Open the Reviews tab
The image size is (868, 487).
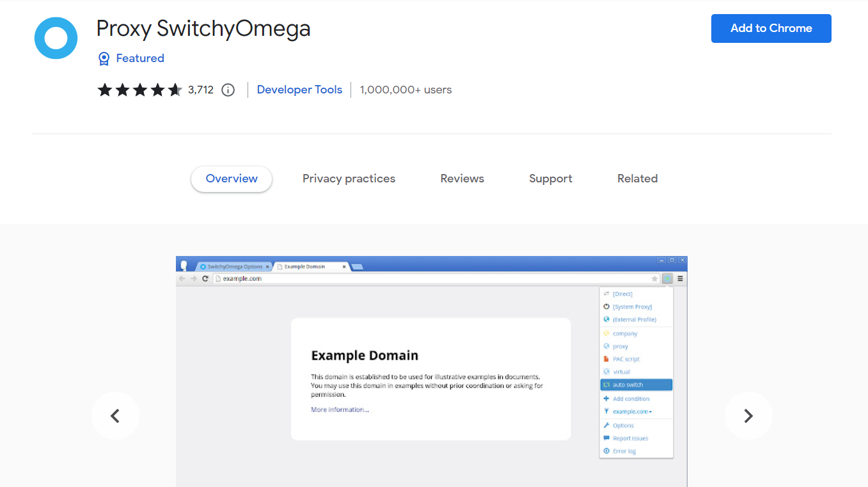pyautogui.click(x=462, y=179)
